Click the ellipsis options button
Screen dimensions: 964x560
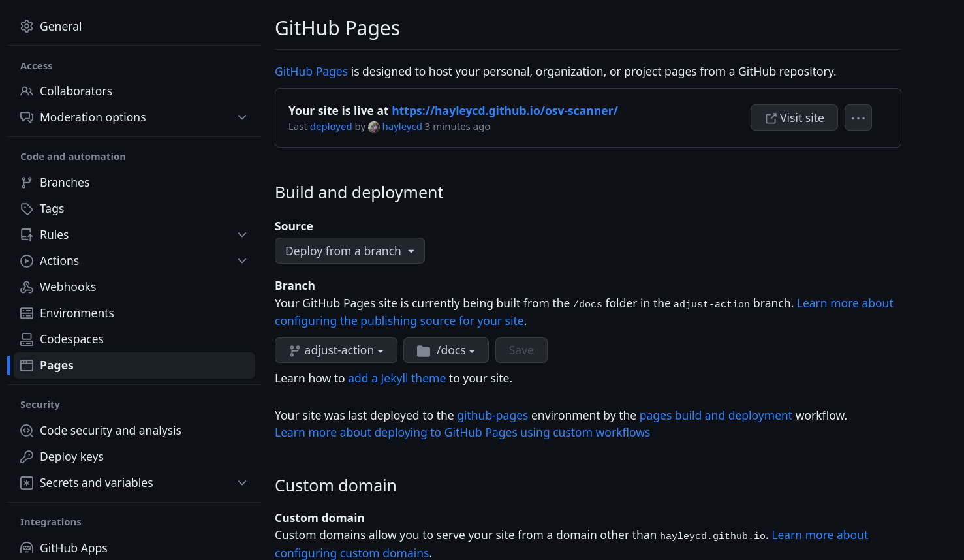(858, 117)
